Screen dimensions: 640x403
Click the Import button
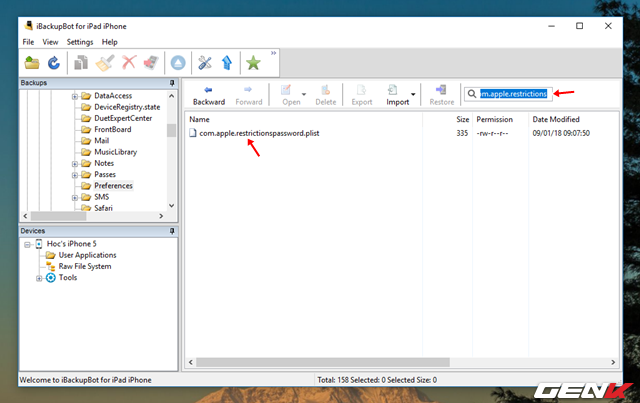(397, 96)
